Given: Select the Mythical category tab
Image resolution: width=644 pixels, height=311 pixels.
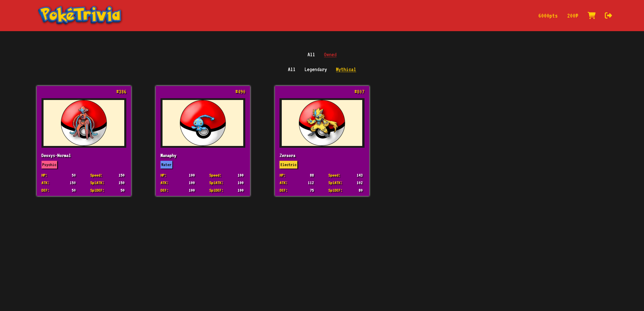Looking at the screenshot, I should tap(346, 70).
